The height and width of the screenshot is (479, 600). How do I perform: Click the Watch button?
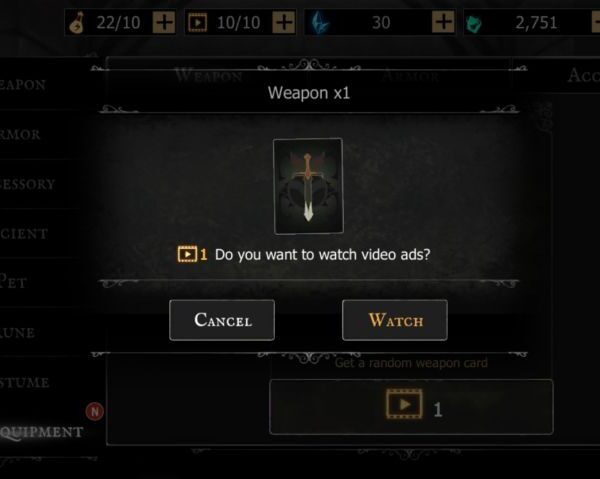click(x=395, y=320)
